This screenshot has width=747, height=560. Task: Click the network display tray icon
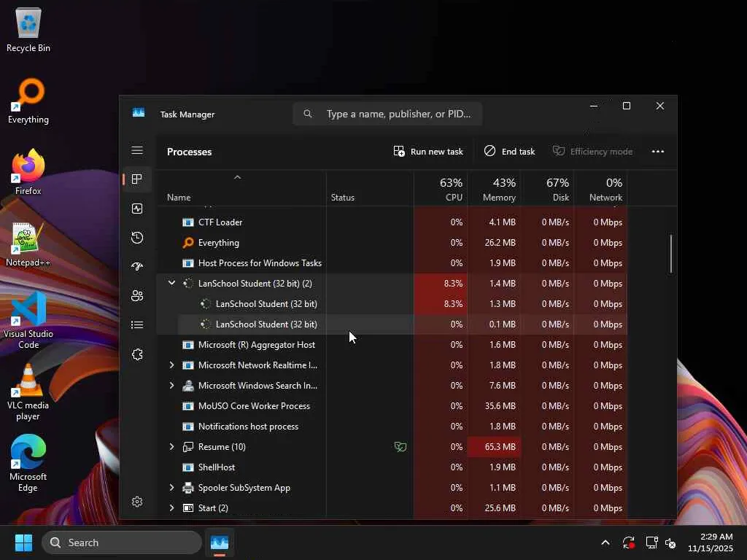pos(651,542)
